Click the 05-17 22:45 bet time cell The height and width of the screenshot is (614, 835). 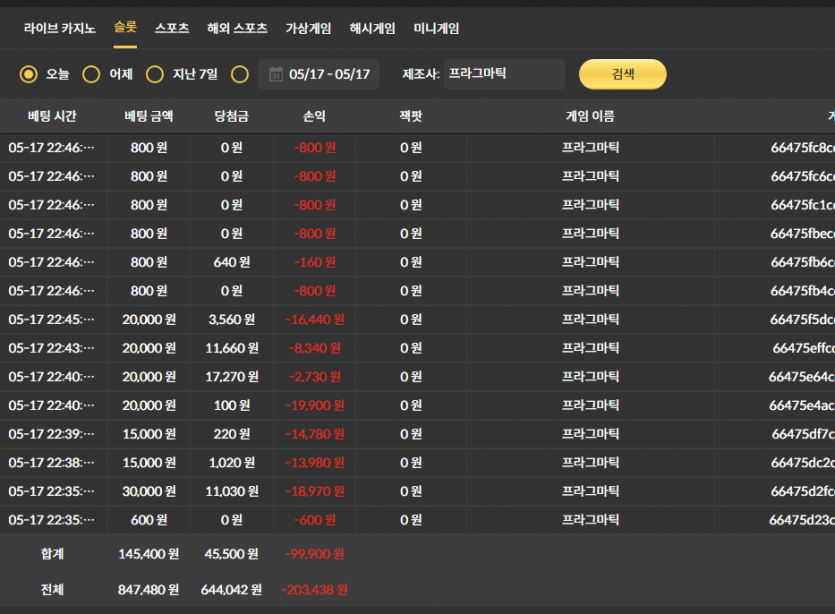(51, 320)
